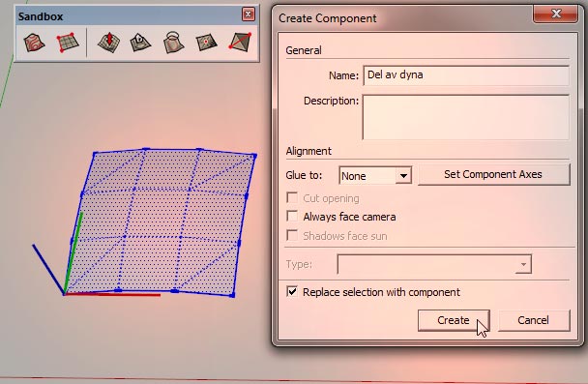588x384 pixels.
Task: Toggle the Cut opening checkbox
Action: point(292,197)
